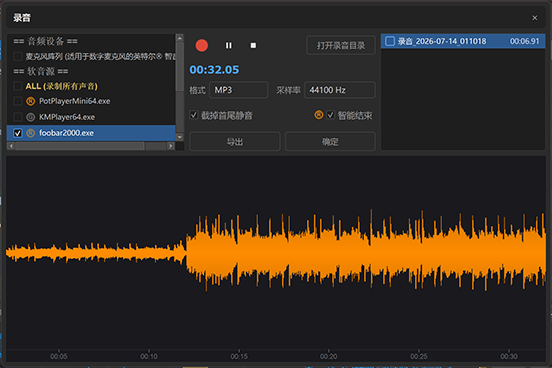This screenshot has width=552, height=368.
Task: Select the PotPlayerMini64.exe list entry
Action: tap(91, 101)
